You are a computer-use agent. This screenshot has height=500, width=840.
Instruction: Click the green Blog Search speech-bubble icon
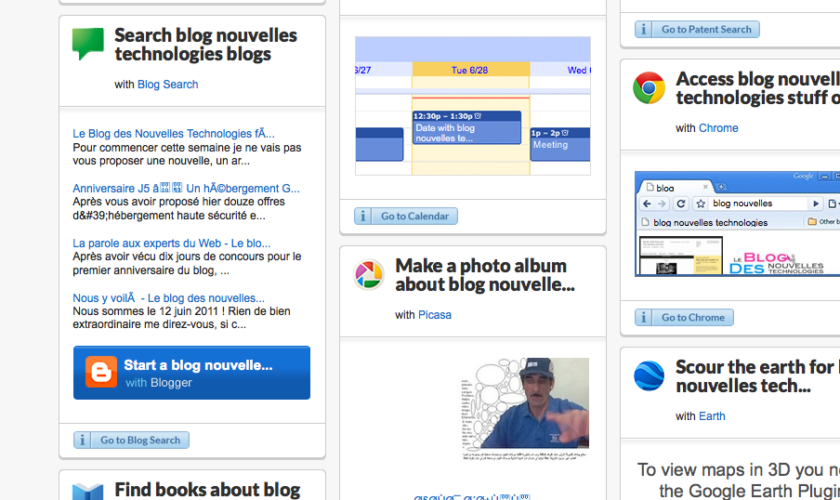coord(88,44)
